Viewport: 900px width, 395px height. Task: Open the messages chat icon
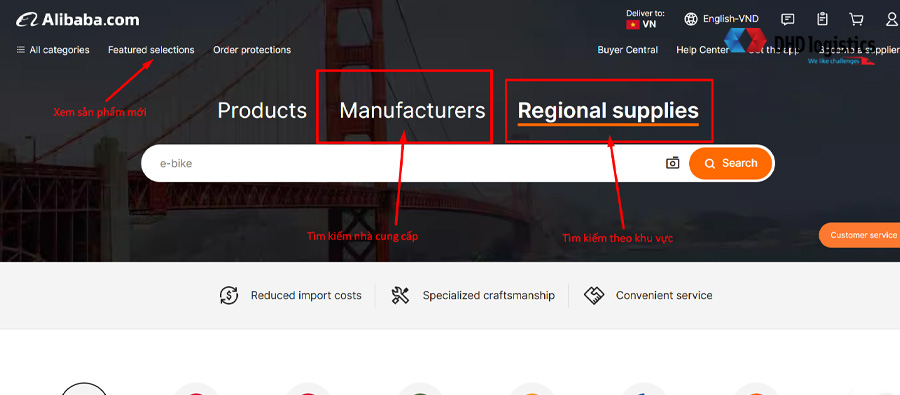pos(788,20)
